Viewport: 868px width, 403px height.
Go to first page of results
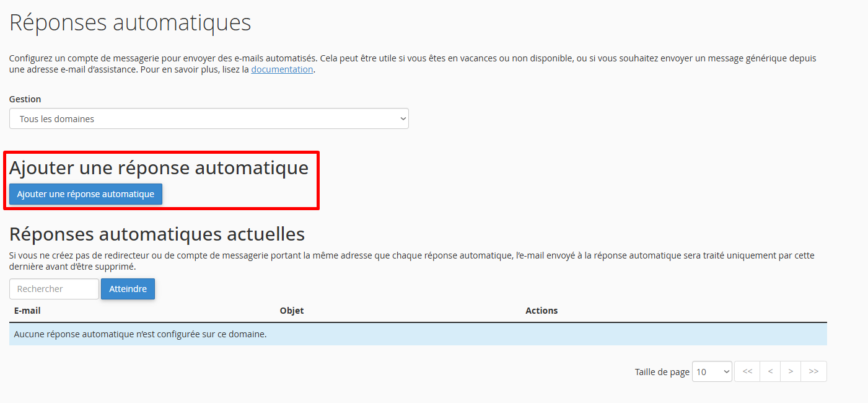point(747,371)
